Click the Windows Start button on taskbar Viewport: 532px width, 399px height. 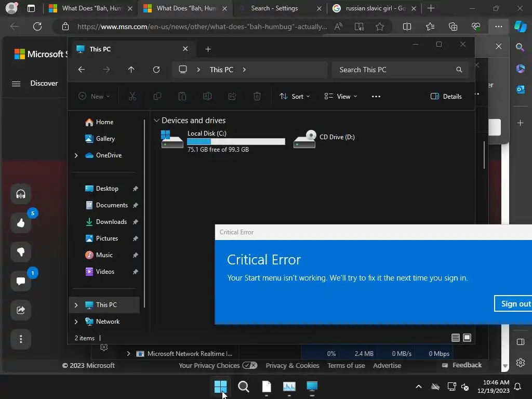click(220, 387)
